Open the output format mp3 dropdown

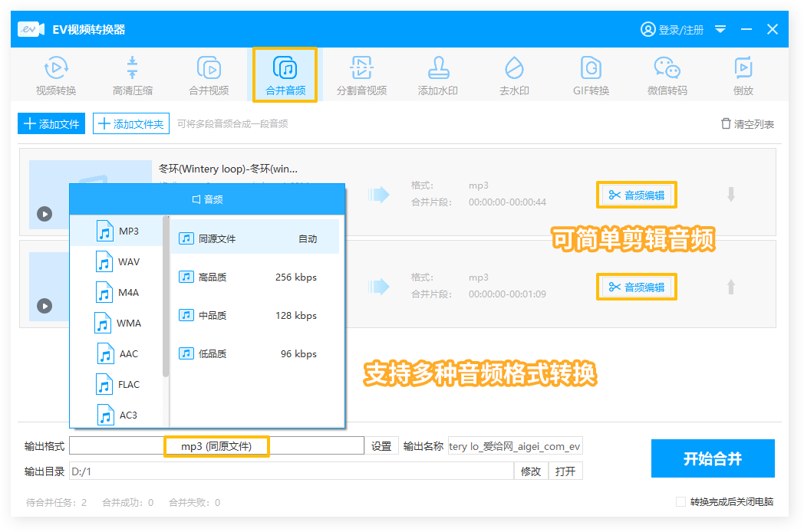[x=216, y=446]
